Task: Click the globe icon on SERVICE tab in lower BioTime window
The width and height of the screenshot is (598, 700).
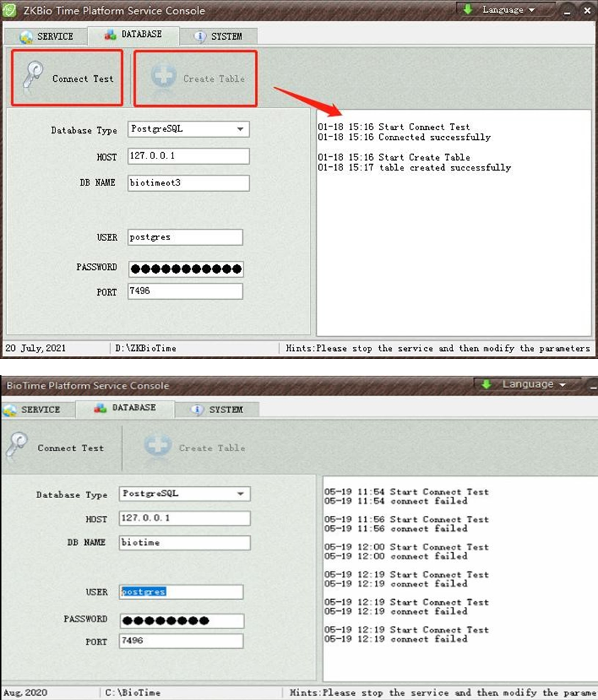Action: [x=11, y=410]
